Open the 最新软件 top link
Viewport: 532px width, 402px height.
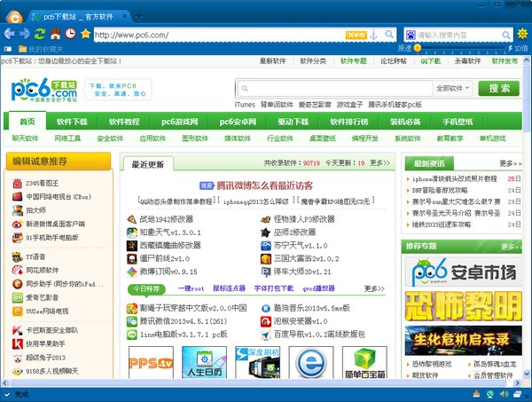coord(273,61)
